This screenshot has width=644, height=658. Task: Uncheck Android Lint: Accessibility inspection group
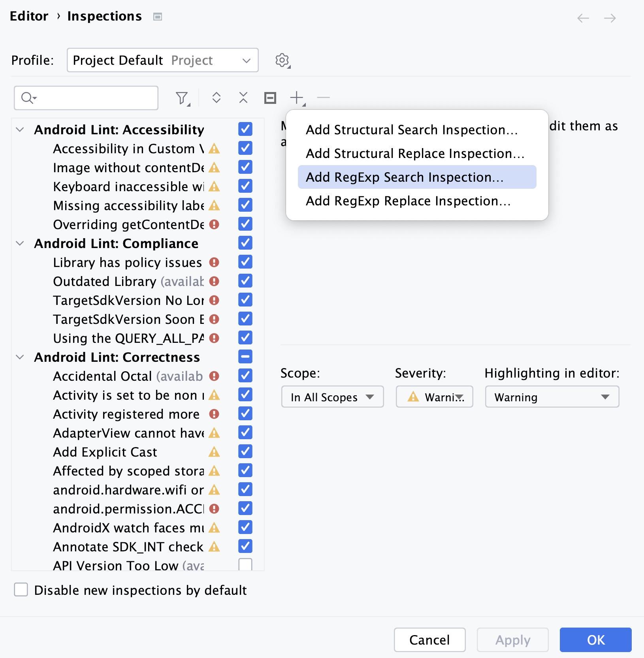245,129
